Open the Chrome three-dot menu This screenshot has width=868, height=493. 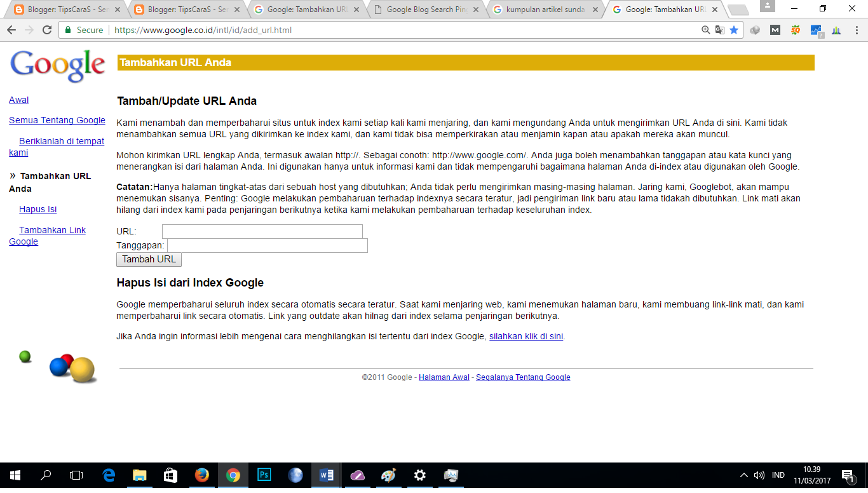click(x=856, y=30)
